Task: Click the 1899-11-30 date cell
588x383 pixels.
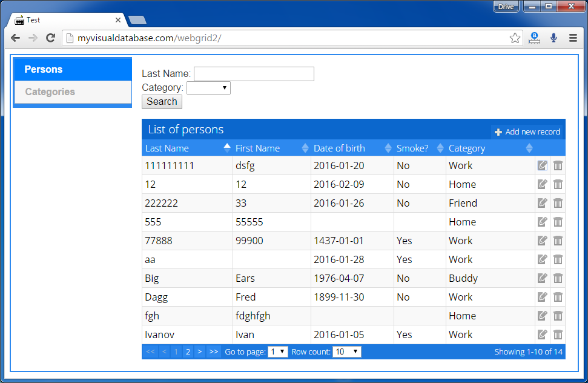Action: (x=352, y=297)
